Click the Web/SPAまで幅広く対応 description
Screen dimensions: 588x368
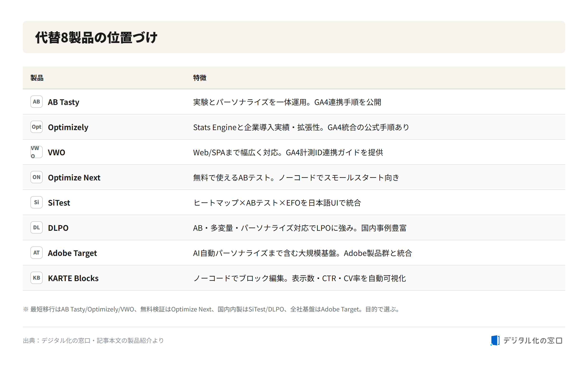click(288, 152)
